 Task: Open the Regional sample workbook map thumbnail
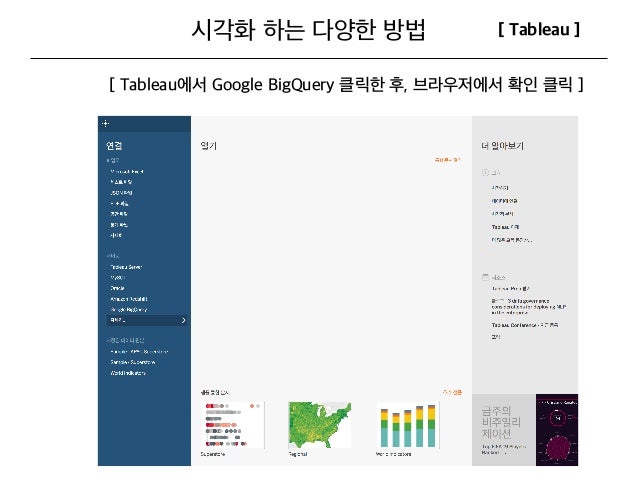[x=319, y=425]
